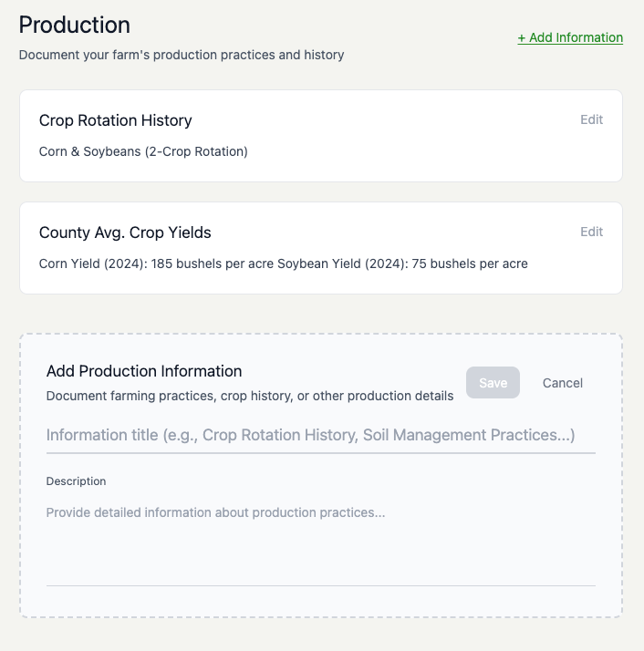Click the Add Information link
The image size is (644, 651).
pos(570,38)
